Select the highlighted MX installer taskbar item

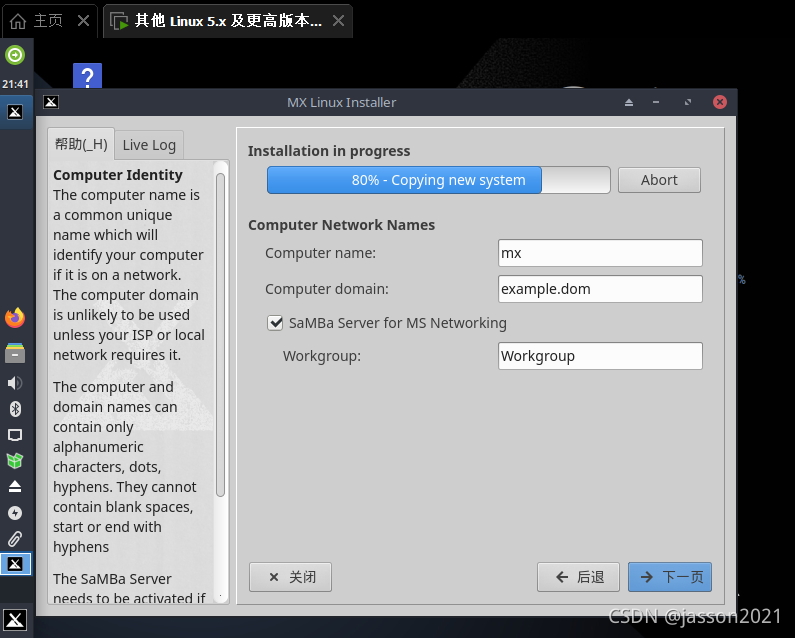15,564
